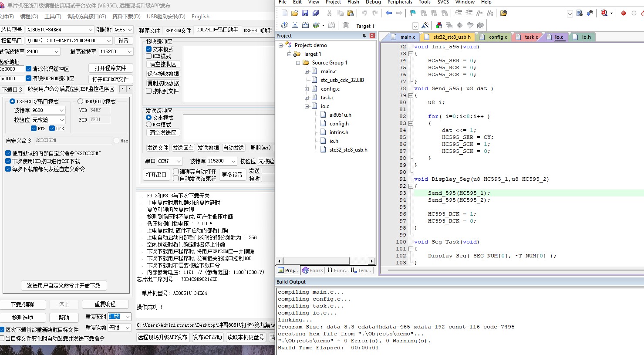Open the Peripherals menu in Keil
Image resolution: width=644 pixels, height=355 pixels.
pos(400,2)
